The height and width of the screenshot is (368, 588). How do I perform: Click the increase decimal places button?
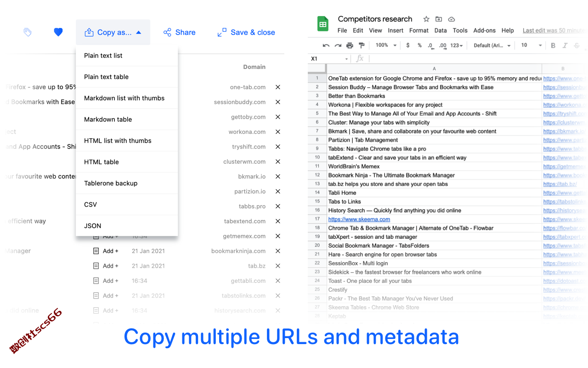click(x=443, y=46)
